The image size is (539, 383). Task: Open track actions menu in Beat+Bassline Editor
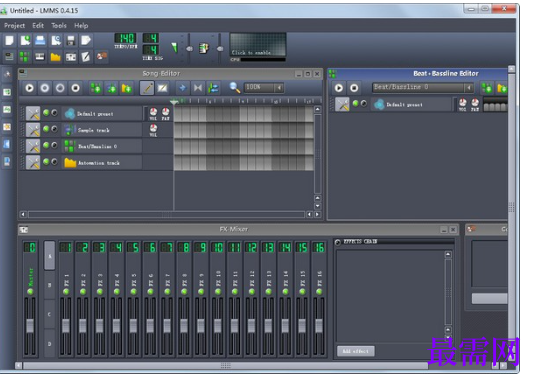[x=342, y=105]
